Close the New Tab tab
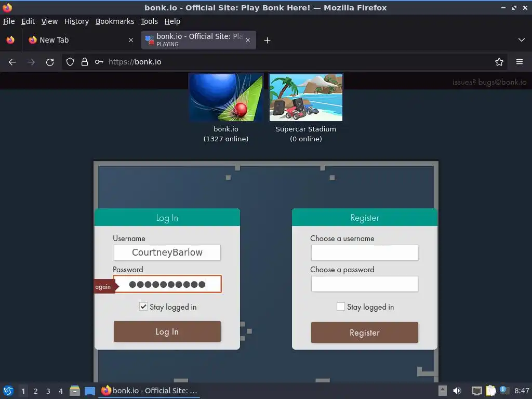This screenshot has width=532, height=399. [130, 40]
